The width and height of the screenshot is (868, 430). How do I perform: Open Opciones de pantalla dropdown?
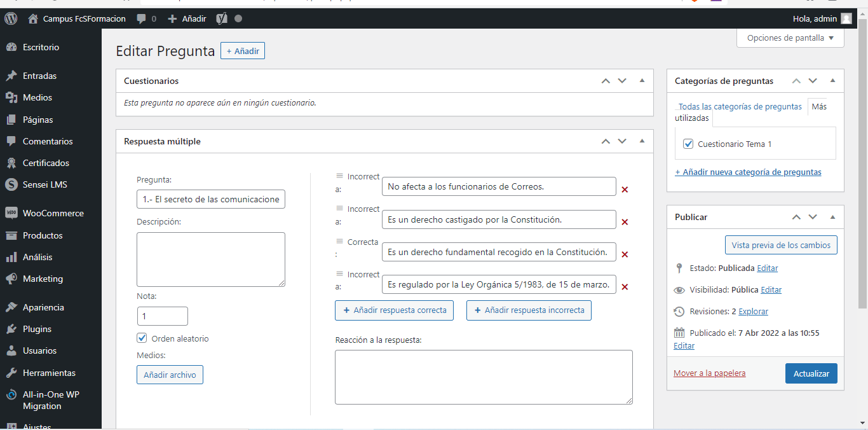point(790,38)
